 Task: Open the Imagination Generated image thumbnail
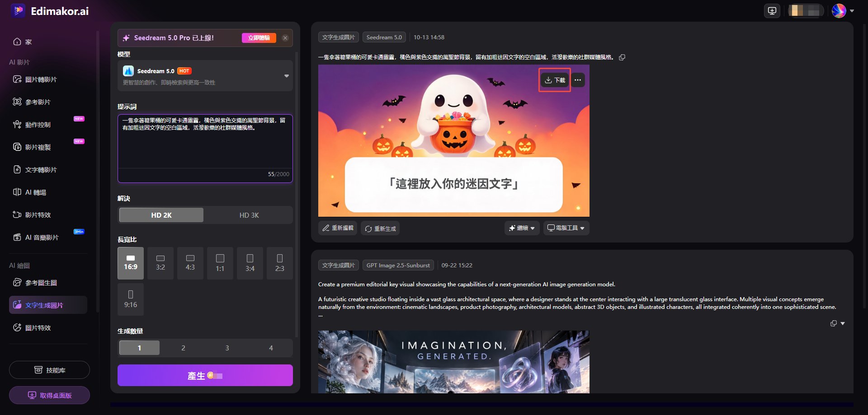pos(454,362)
